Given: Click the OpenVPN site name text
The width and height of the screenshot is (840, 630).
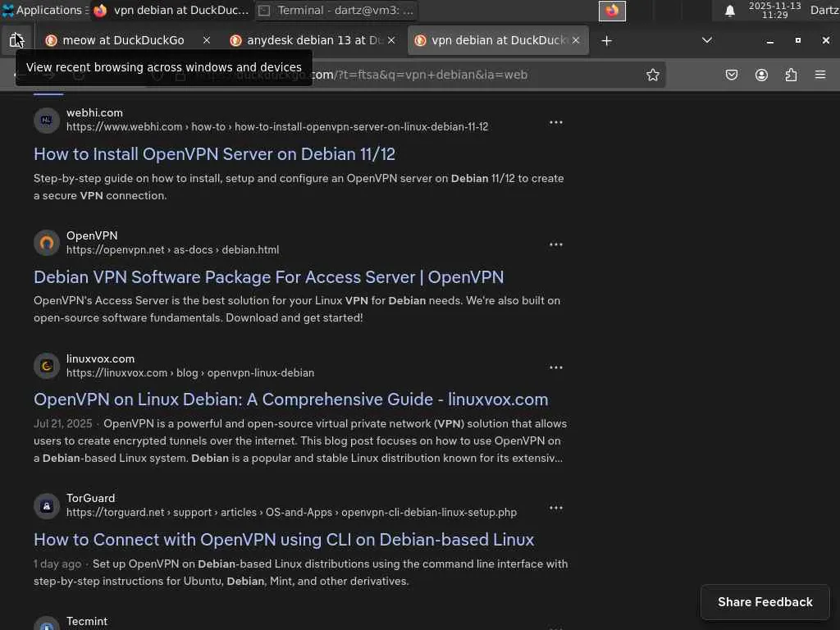Looking at the screenshot, I should [92, 235].
